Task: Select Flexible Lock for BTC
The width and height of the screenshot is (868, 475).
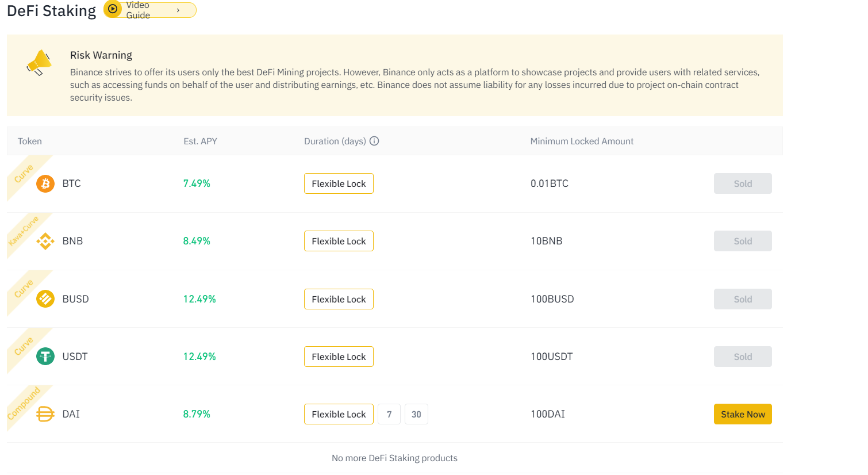Action: click(x=339, y=183)
